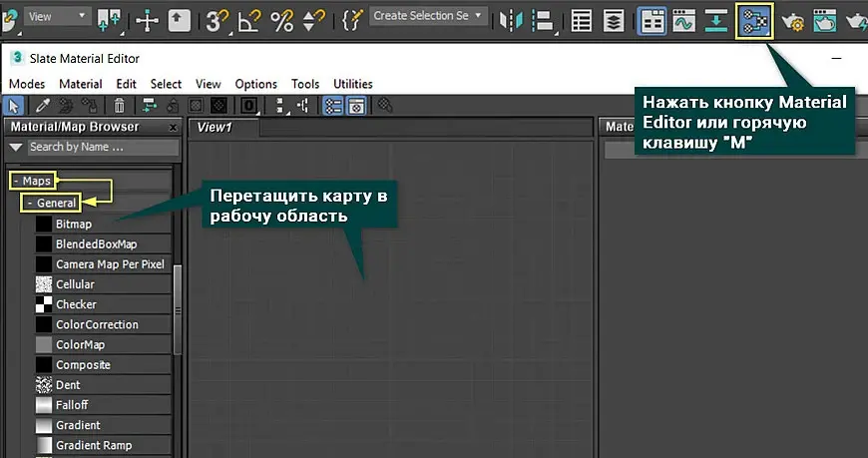Open the Edit menu

click(127, 84)
